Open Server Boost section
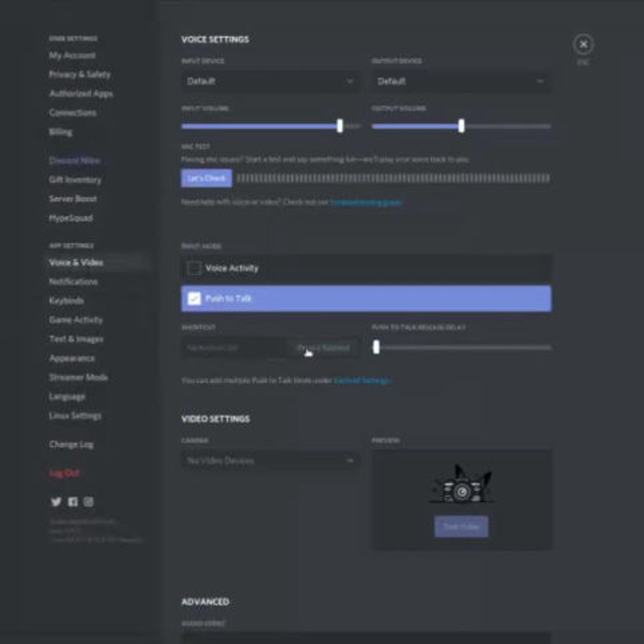This screenshot has height=644, width=644. [x=73, y=199]
